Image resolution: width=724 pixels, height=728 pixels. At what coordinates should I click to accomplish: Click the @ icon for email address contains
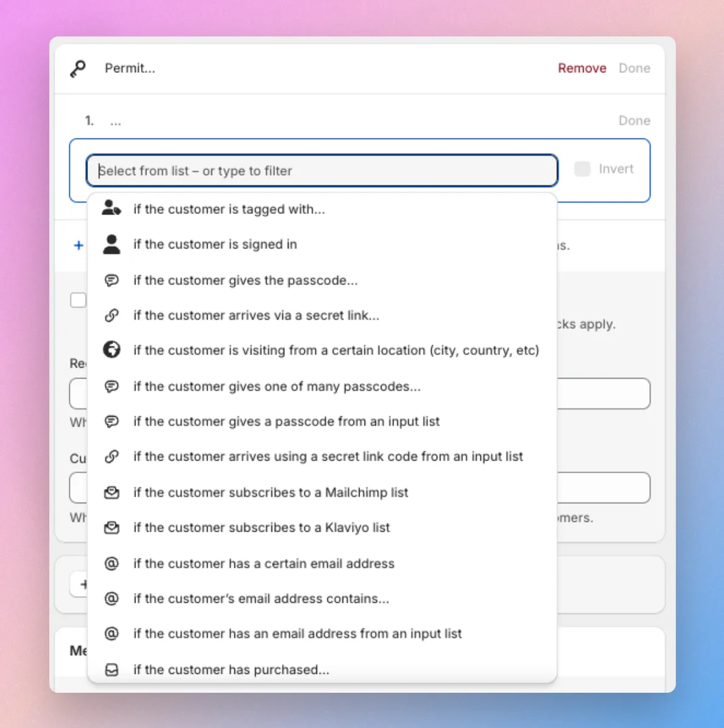pyautogui.click(x=111, y=599)
